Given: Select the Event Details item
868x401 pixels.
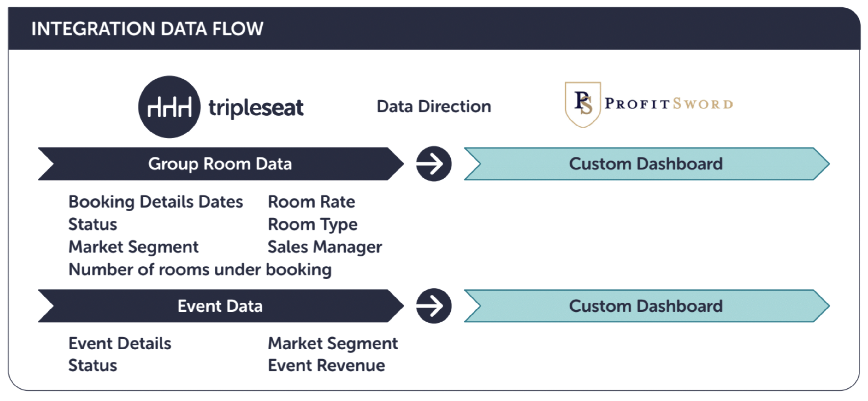Looking at the screenshot, I should click(120, 343).
